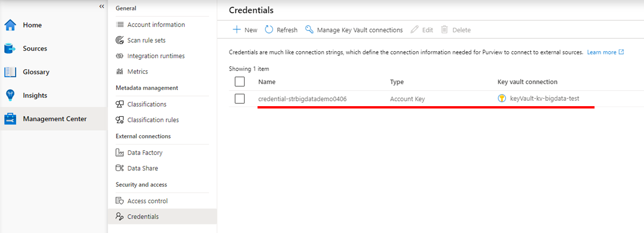This screenshot has width=644, height=233.
Task: Click the Account Key type cell
Action: pos(407,99)
